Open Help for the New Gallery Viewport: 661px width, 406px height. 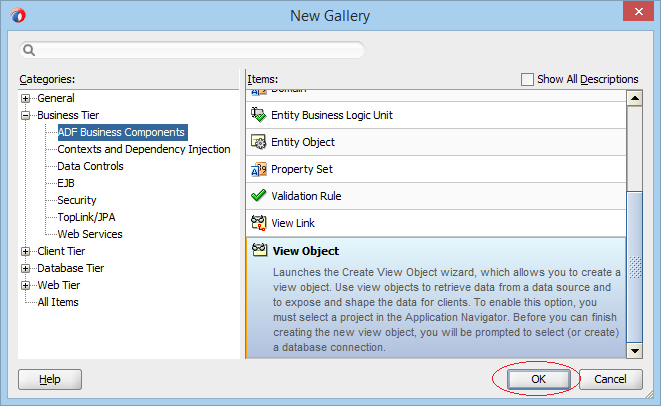pyautogui.click(x=50, y=379)
